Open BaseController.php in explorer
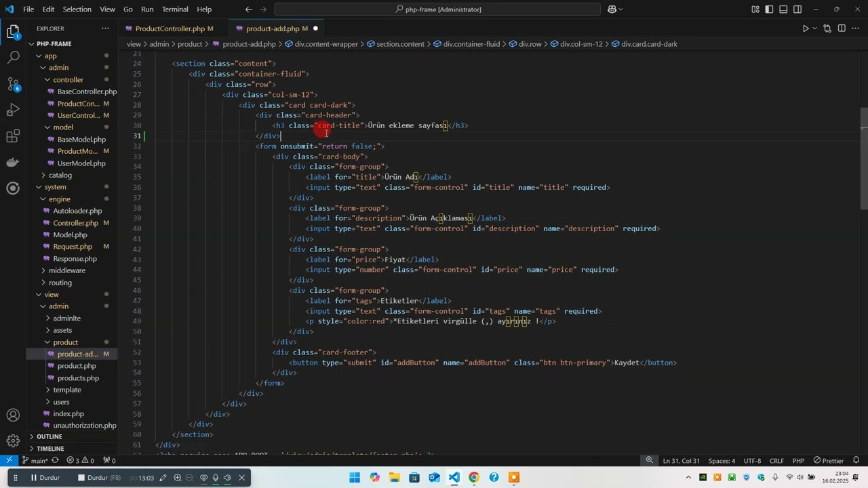Image resolution: width=868 pixels, height=488 pixels. pos(87,91)
